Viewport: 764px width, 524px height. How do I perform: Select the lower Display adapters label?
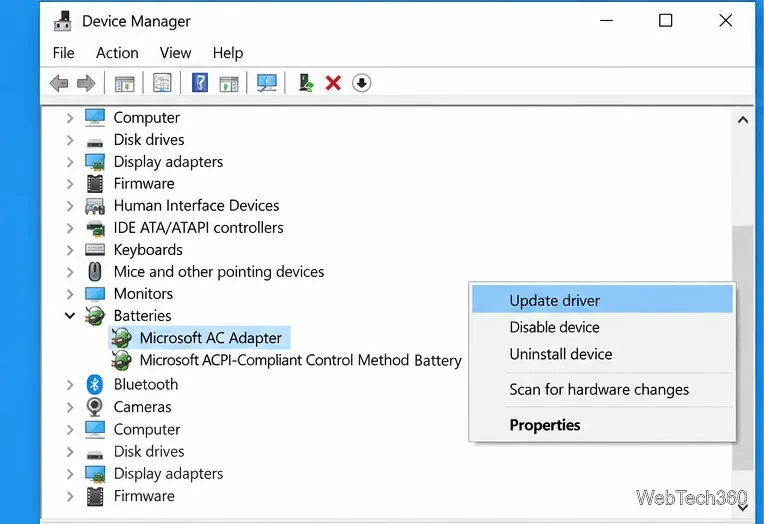(168, 474)
